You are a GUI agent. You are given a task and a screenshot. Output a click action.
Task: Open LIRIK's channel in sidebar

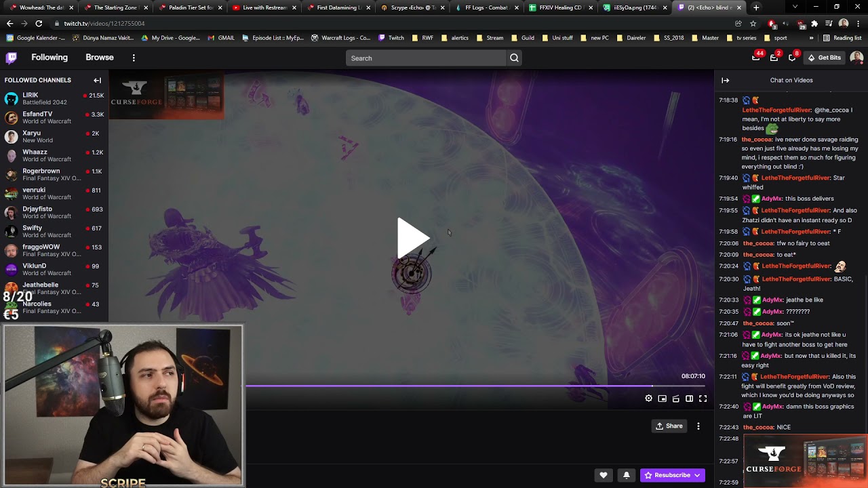(x=54, y=99)
